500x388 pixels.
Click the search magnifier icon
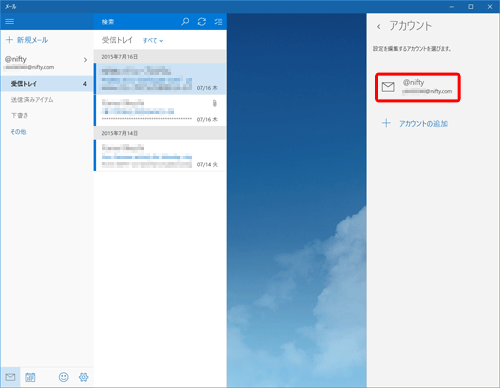pyautogui.click(x=185, y=22)
